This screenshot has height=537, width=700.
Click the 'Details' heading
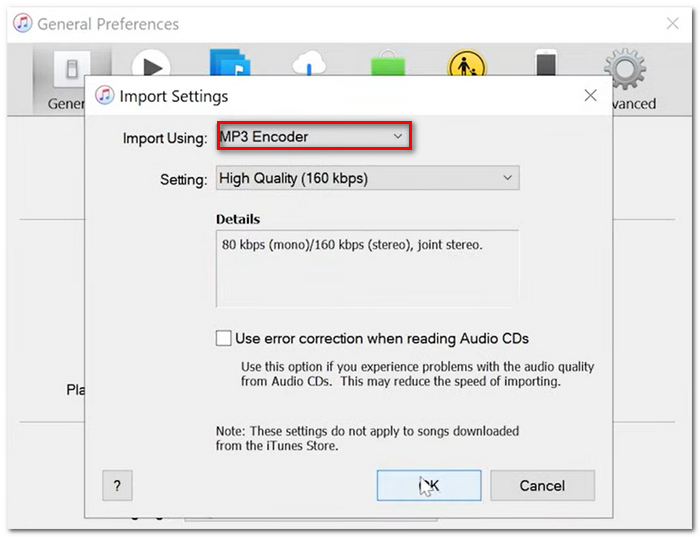pyautogui.click(x=238, y=219)
